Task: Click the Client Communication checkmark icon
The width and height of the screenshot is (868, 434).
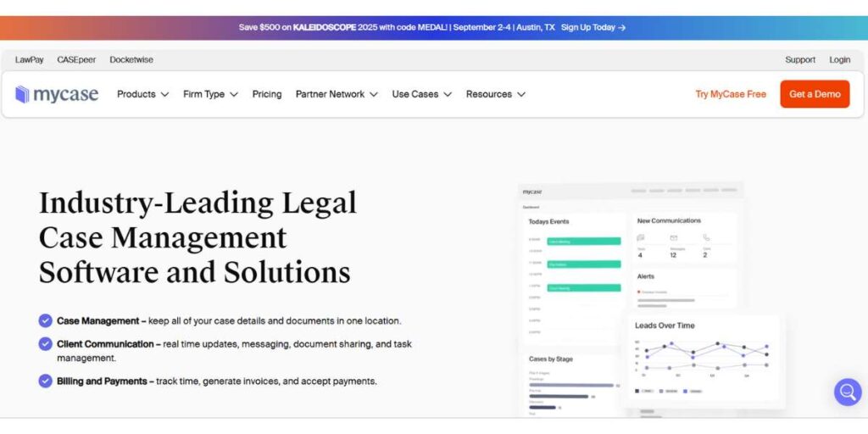Action: point(46,344)
